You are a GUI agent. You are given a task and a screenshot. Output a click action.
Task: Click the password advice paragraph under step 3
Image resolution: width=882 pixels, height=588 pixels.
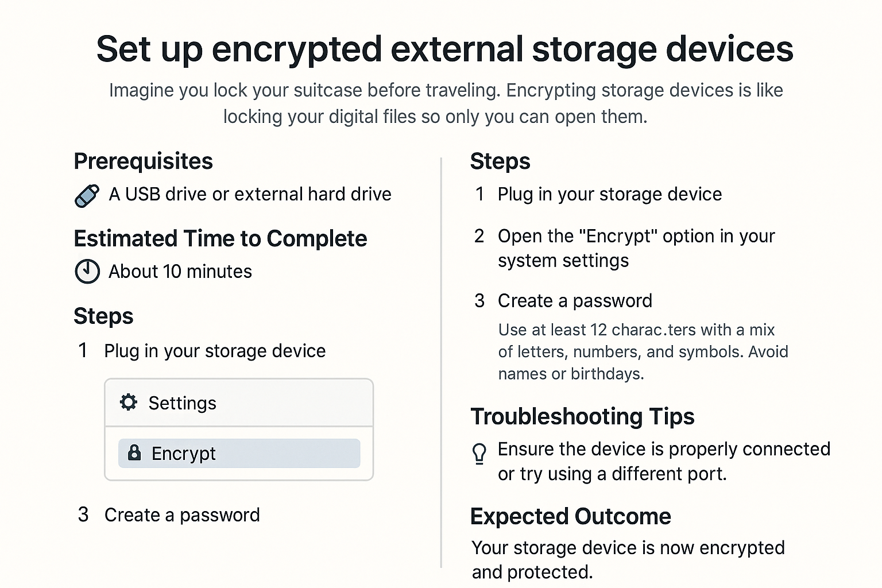click(642, 351)
